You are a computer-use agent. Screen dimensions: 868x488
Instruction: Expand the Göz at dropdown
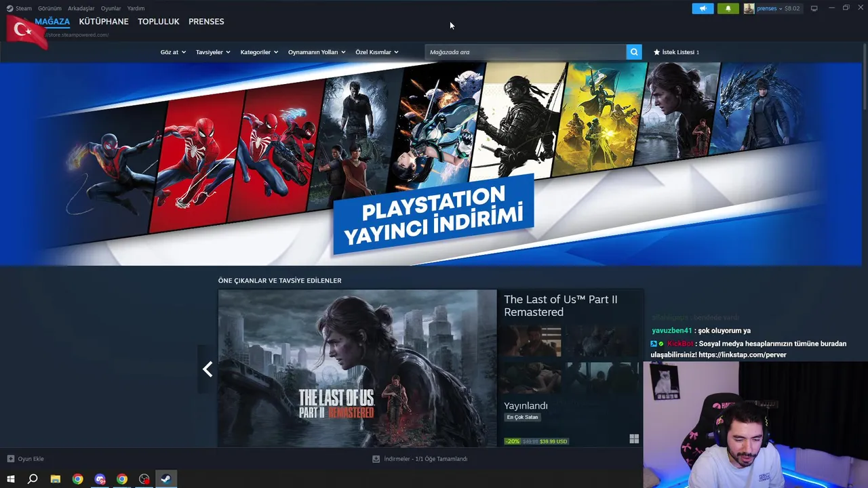click(173, 52)
